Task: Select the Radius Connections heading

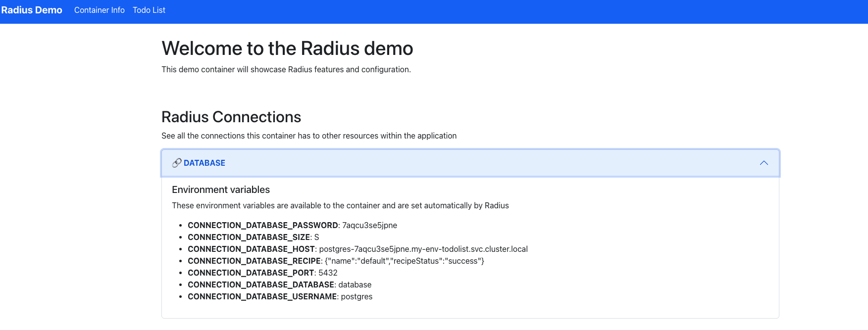Action: point(231,117)
